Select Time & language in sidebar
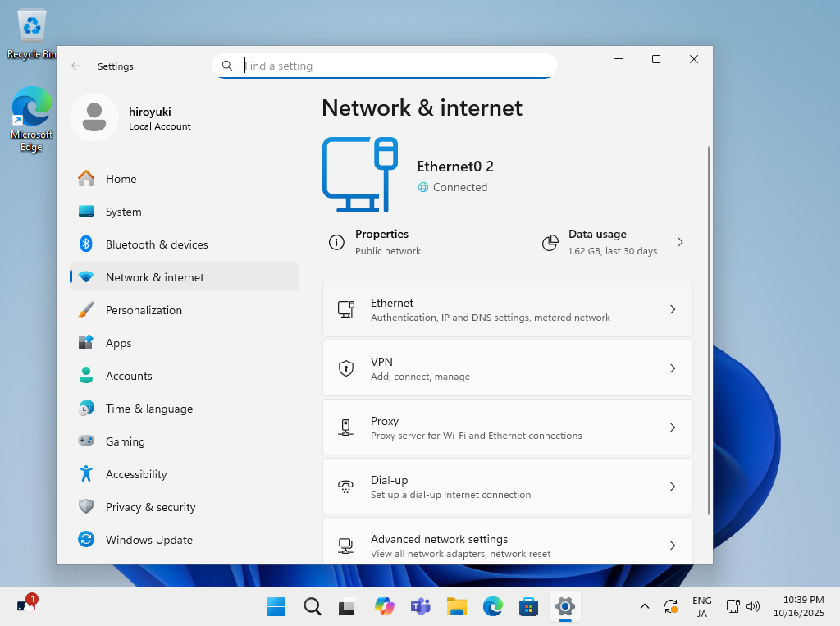 tap(149, 409)
